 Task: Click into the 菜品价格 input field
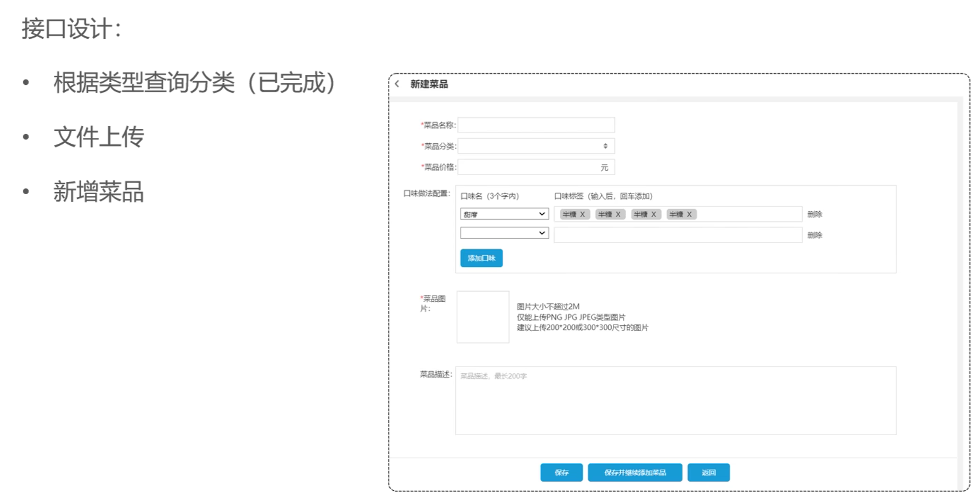coord(528,167)
